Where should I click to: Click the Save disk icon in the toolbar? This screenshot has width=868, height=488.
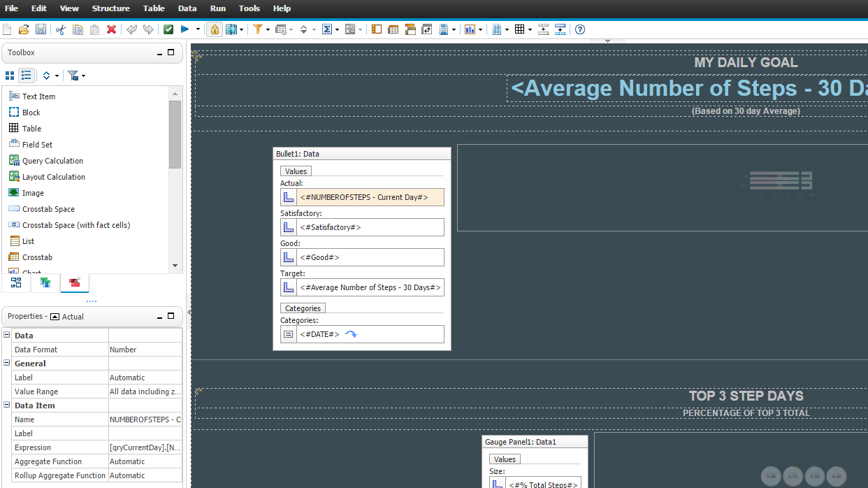coord(41,29)
